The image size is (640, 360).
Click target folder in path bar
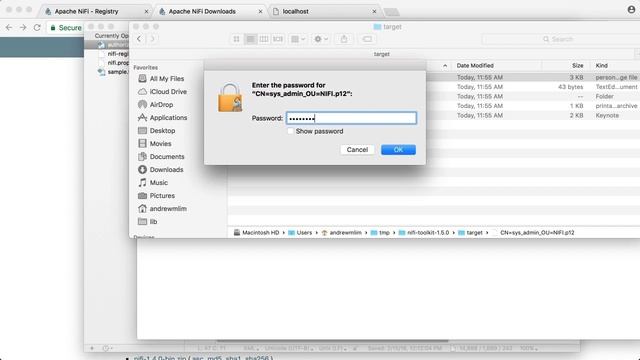click(x=470, y=233)
